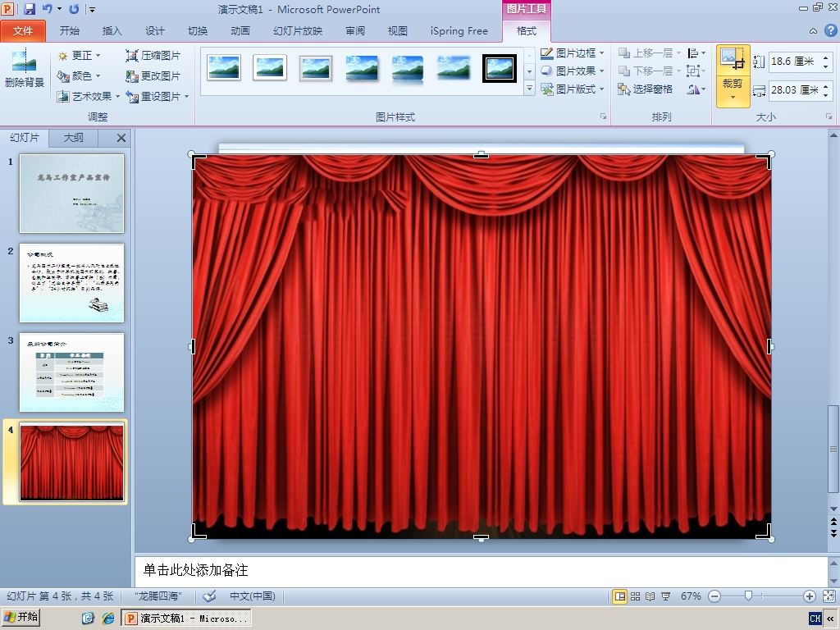Toggle Normal view button in status bar

coord(620,596)
